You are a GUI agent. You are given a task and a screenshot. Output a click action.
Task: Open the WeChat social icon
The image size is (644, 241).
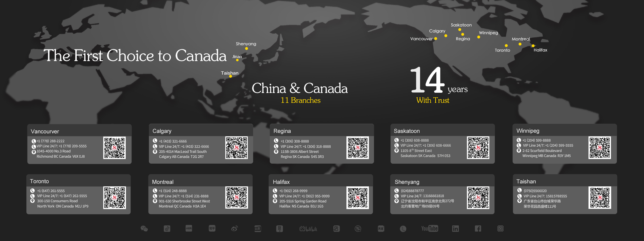(144, 229)
